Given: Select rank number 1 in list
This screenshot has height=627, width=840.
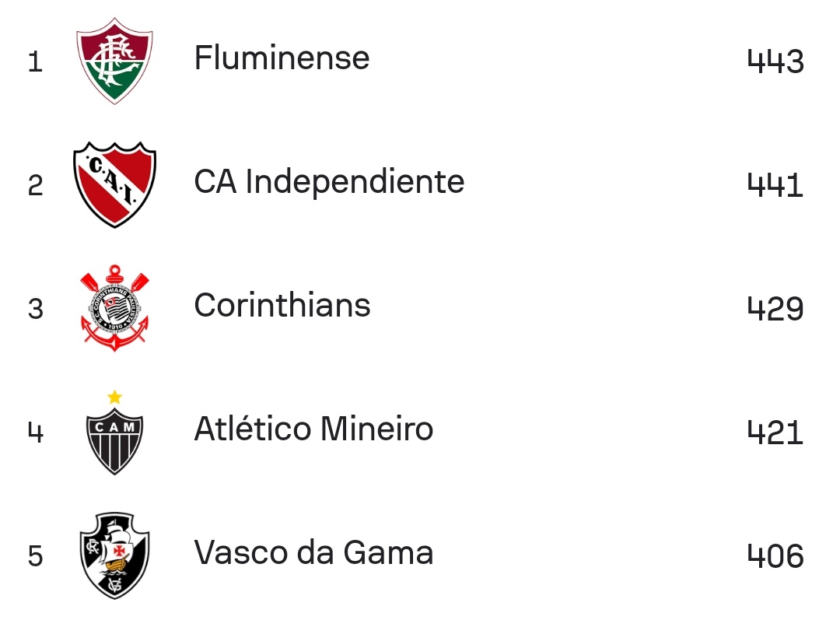Looking at the screenshot, I should (x=35, y=61).
